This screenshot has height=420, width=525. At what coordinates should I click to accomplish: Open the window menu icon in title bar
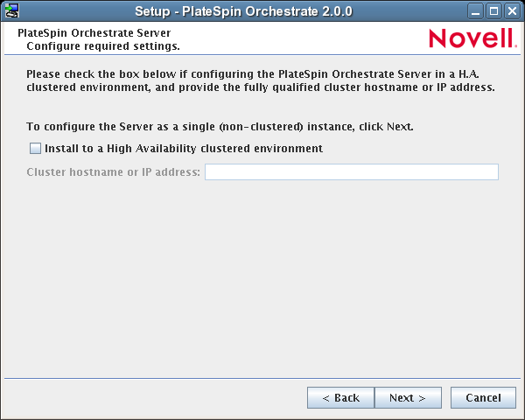coord(11,10)
